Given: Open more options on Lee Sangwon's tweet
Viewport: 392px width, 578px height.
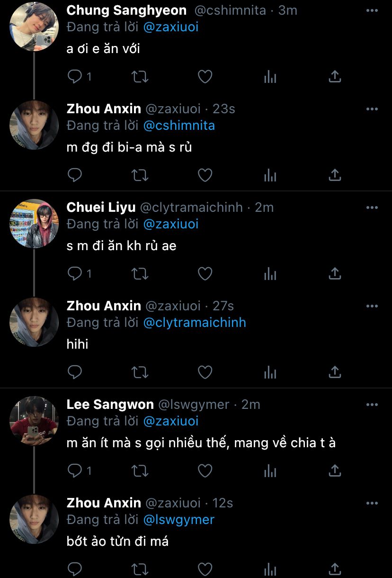Looking at the screenshot, I should pyautogui.click(x=372, y=405).
